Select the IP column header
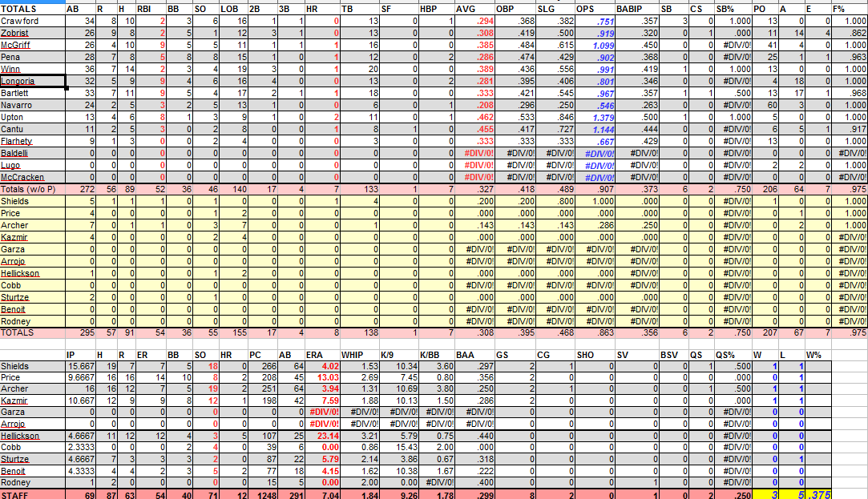The height and width of the screenshot is (499, 868). pyautogui.click(x=80, y=355)
